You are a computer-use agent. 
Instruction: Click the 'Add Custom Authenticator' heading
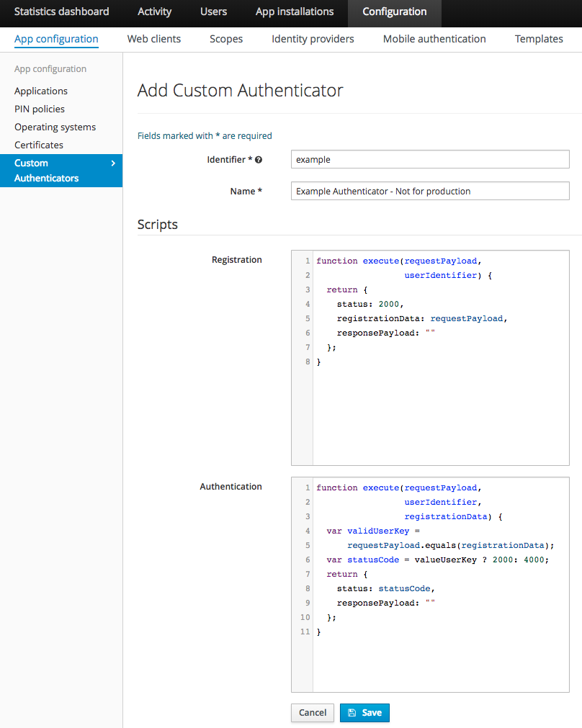(x=240, y=90)
